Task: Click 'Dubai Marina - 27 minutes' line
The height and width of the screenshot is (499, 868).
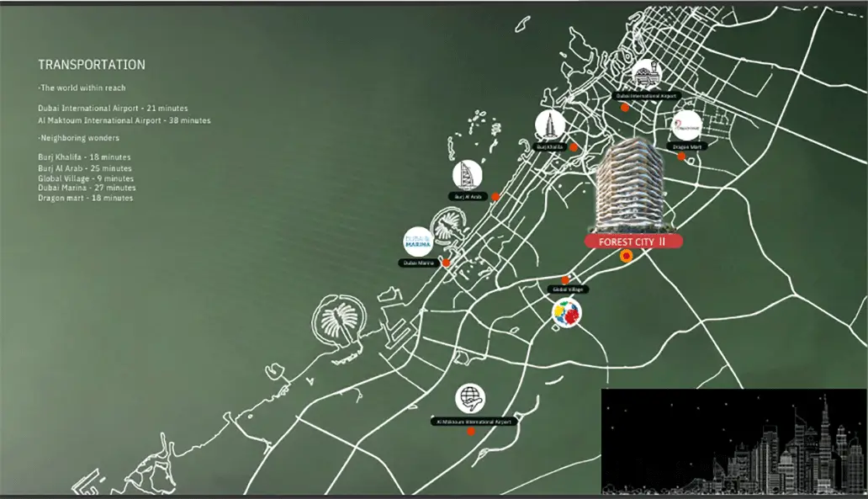Action: tap(87, 188)
